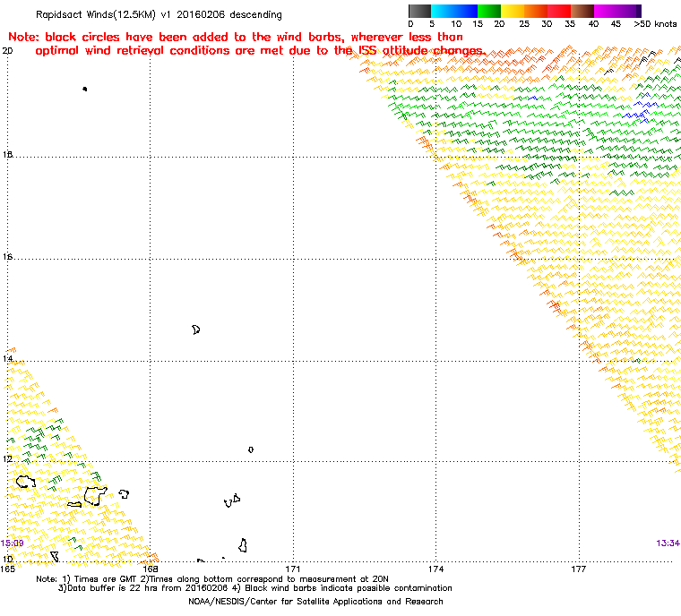Click the latitude label '18'
The height and width of the screenshot is (616, 681).
coord(7,155)
